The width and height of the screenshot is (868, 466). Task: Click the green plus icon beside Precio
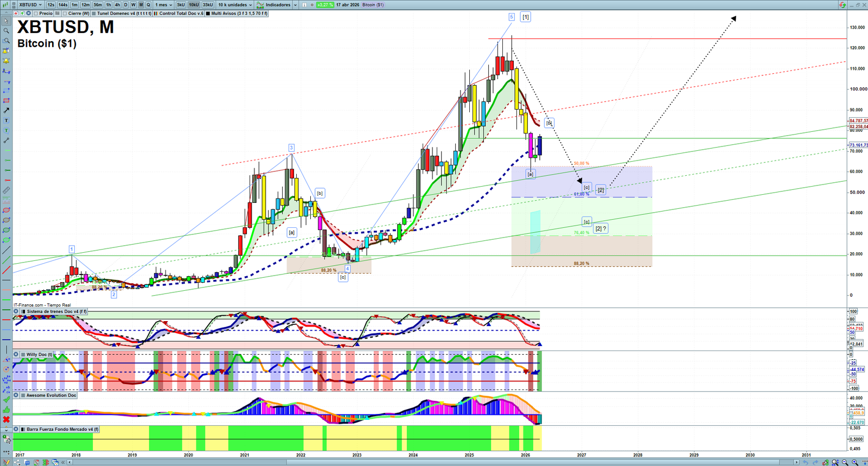[x=22, y=14]
